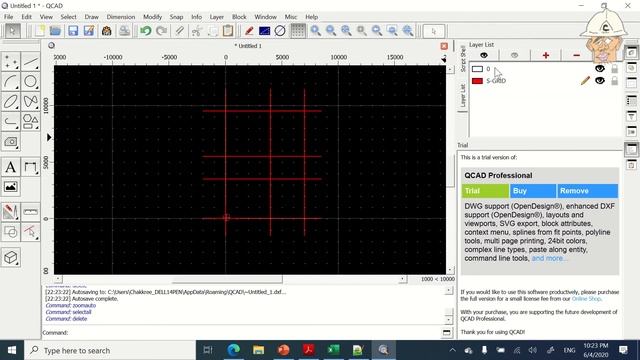Screen dimensions: 640x360
Task: Open the Spline tools menu
Action: (x=31, y=102)
